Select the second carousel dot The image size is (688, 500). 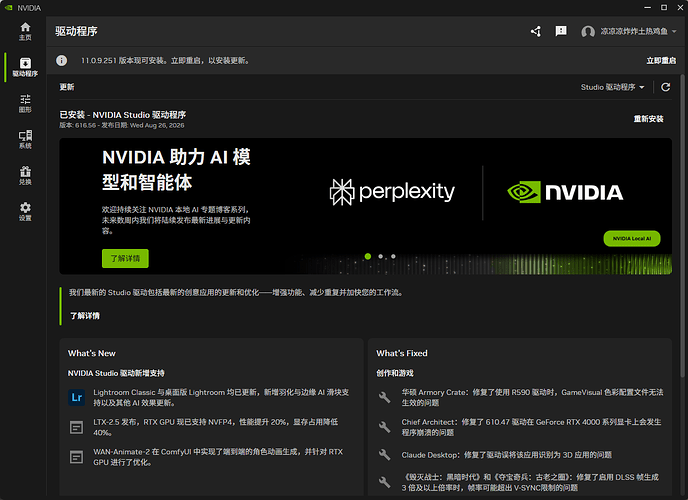[x=380, y=257]
